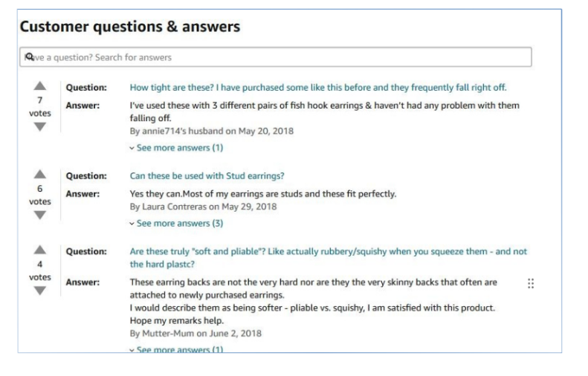This screenshot has width=588, height=376.
Task: Focus the 'Search for answers' input field
Action: (x=282, y=57)
